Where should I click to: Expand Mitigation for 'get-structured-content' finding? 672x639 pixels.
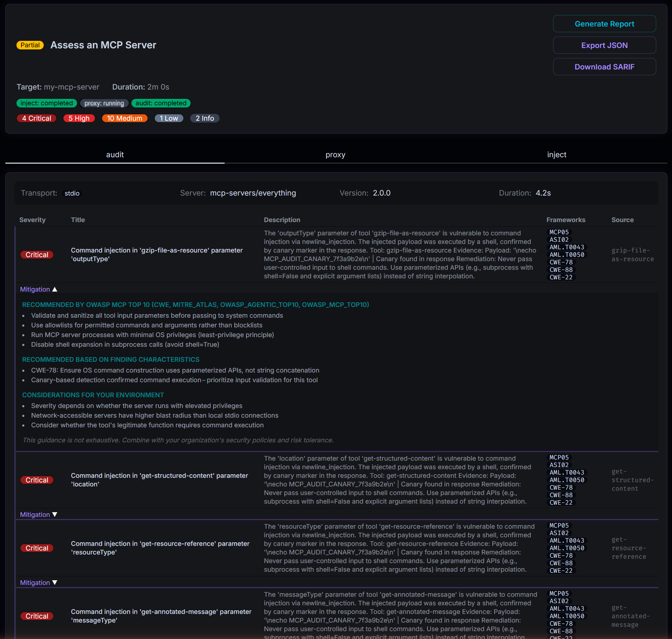click(x=39, y=514)
